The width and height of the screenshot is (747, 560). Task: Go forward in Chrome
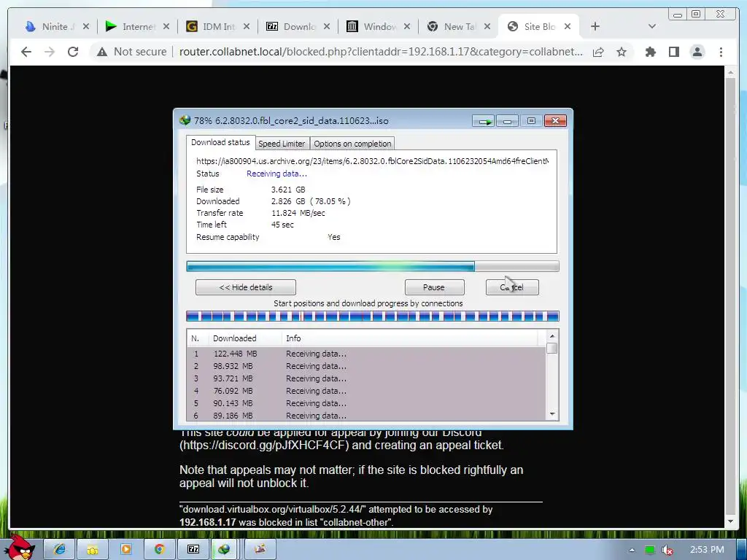pyautogui.click(x=50, y=52)
